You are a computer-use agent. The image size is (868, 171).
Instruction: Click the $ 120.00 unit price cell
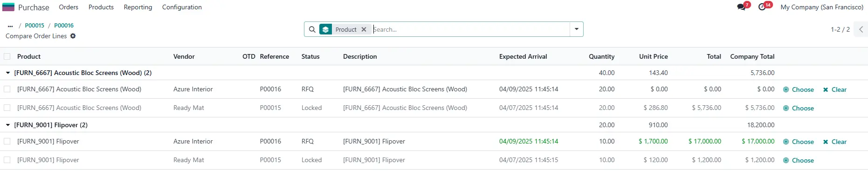click(x=655, y=160)
